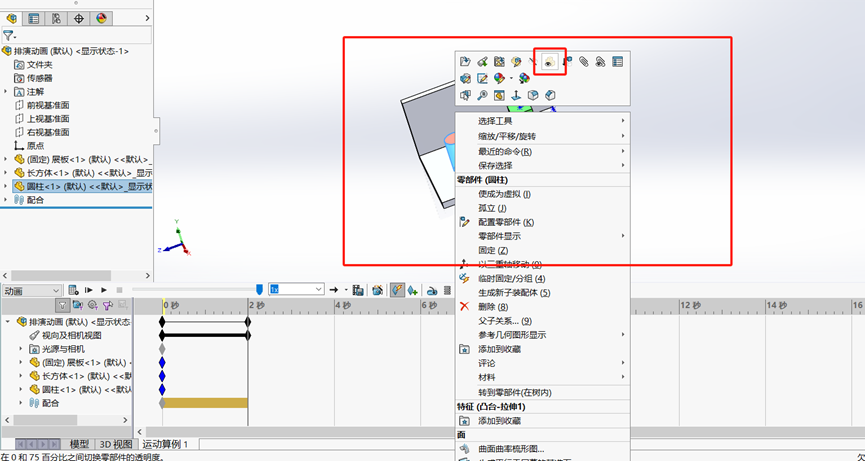The width and height of the screenshot is (865, 461).
Task: Expand the 注解 folder in tree
Action: click(6, 92)
